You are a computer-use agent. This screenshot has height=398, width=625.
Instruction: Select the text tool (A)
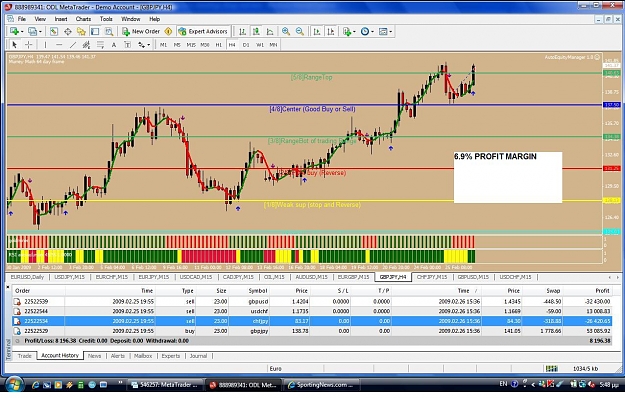pos(114,45)
